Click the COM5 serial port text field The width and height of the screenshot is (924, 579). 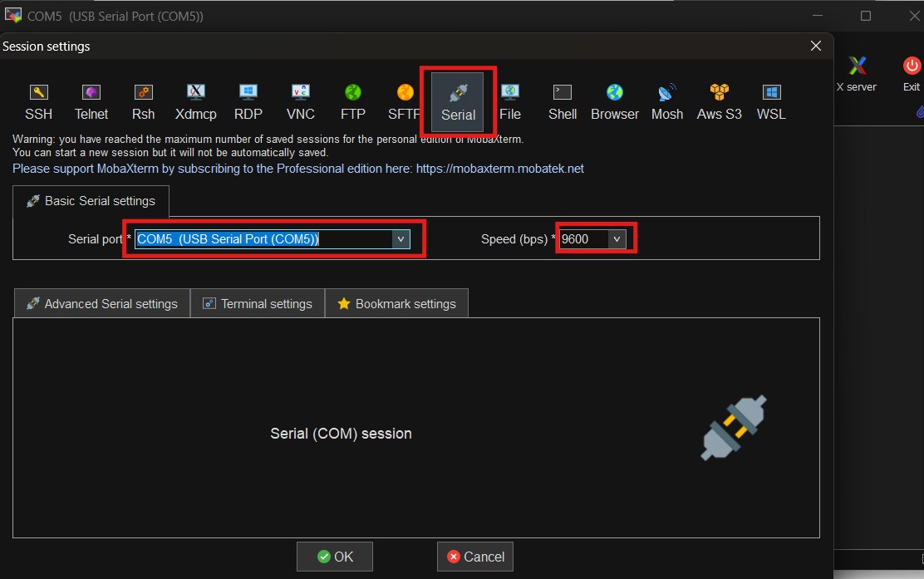264,239
